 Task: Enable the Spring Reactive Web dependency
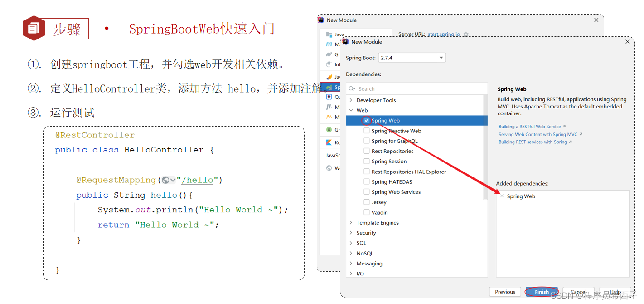pyautogui.click(x=366, y=131)
